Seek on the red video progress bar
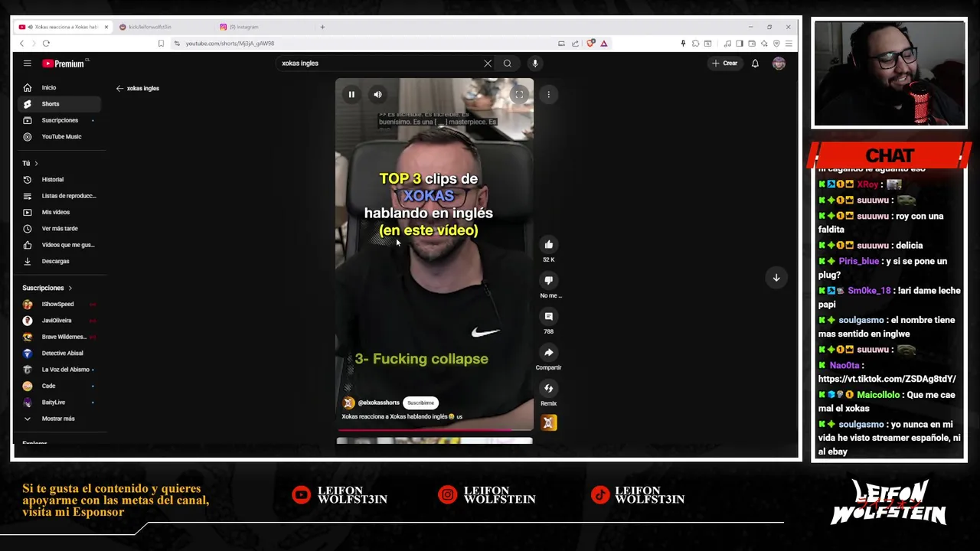The height and width of the screenshot is (551, 980). (434, 430)
